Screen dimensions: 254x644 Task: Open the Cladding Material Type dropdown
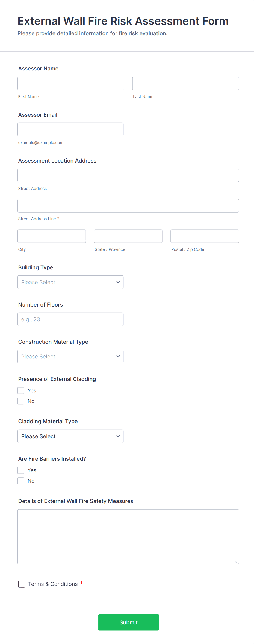[x=70, y=436]
